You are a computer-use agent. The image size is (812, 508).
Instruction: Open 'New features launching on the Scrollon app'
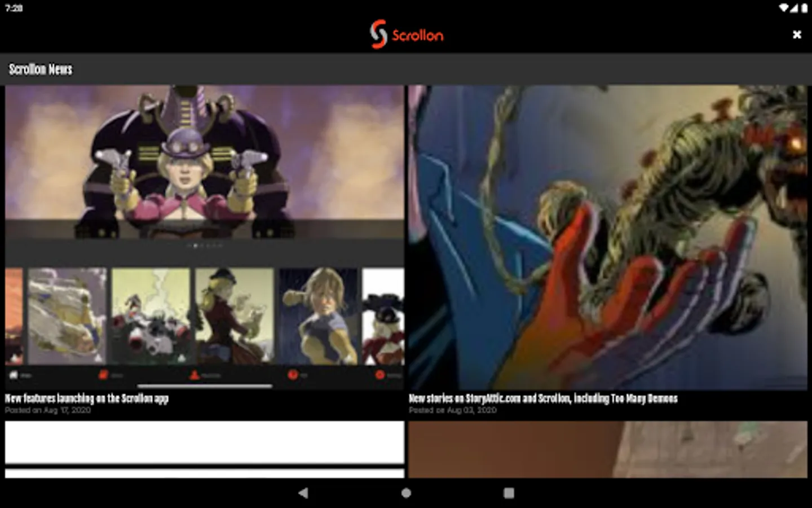87,398
